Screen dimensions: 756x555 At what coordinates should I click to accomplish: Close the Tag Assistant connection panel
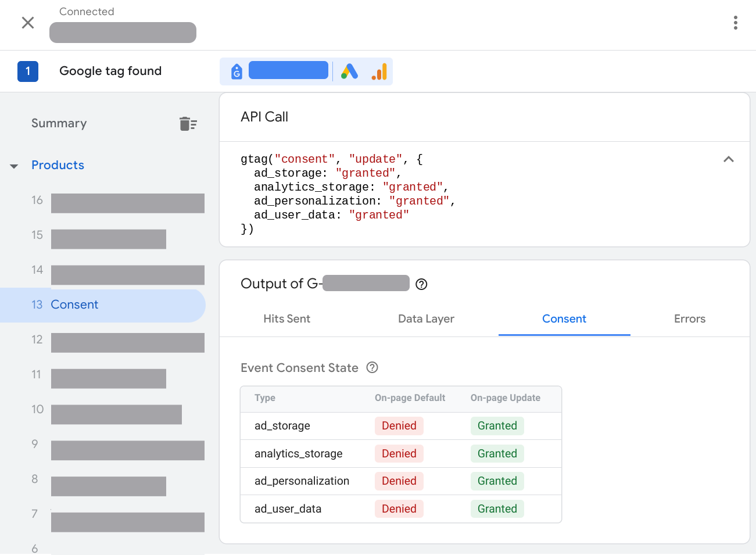[x=27, y=23]
